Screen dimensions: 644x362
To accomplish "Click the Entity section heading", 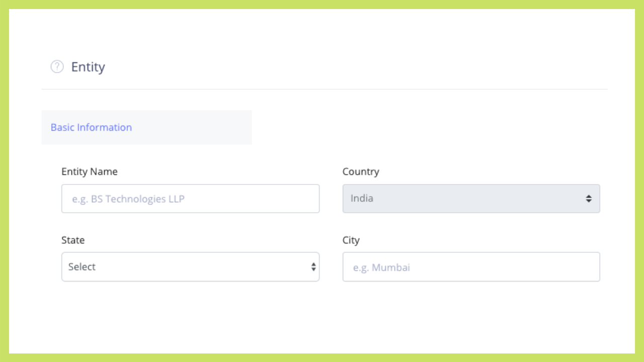I will 88,67.
